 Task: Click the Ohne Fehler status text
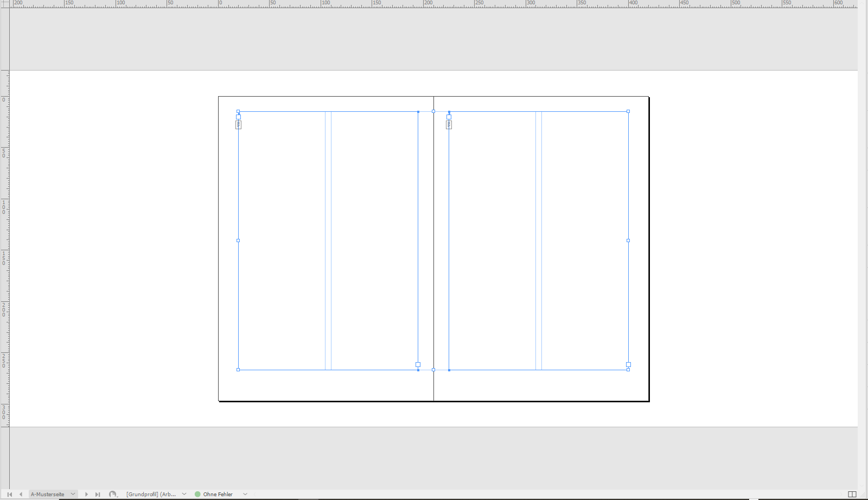(217, 494)
